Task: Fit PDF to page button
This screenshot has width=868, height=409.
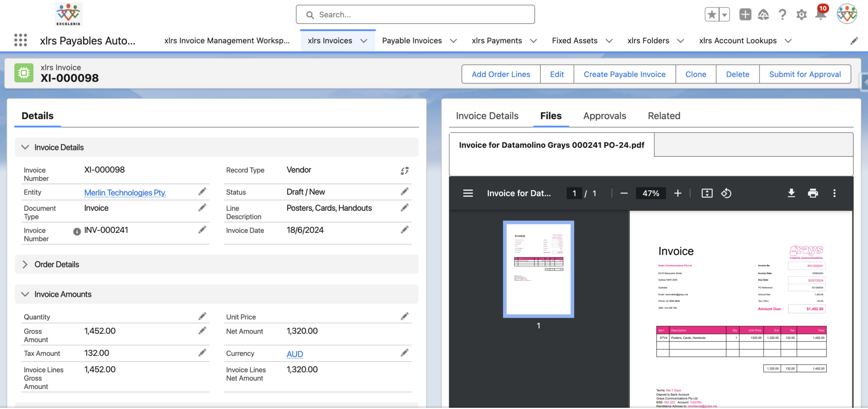Action: pyautogui.click(x=707, y=193)
